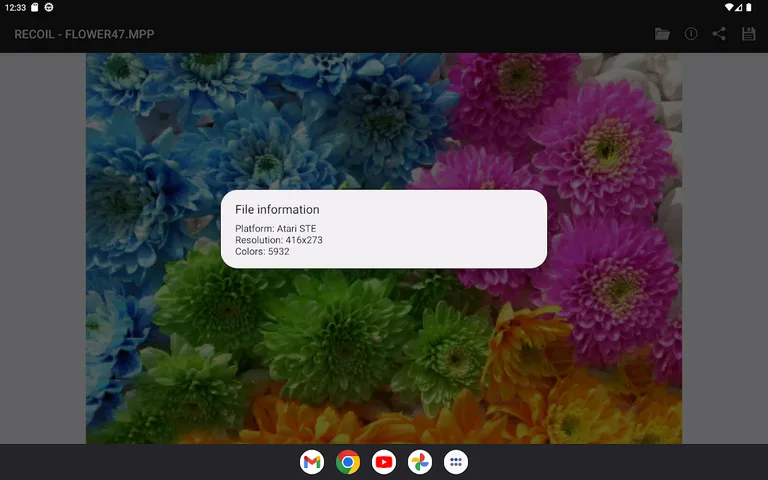Viewport: 768px width, 480px height.
Task: Tap the Wi-Fi status icon
Action: pyautogui.click(x=729, y=7)
